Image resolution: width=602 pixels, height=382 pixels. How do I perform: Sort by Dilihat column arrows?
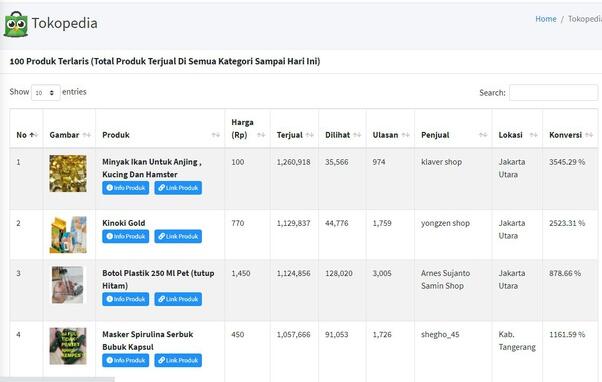click(x=357, y=135)
